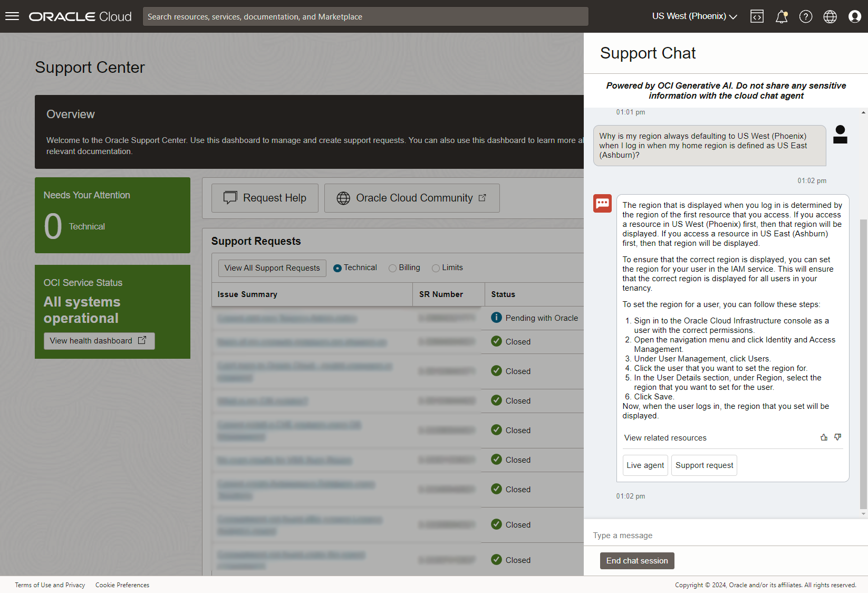868x593 pixels.
Task: End the chat session
Action: [x=636, y=561]
